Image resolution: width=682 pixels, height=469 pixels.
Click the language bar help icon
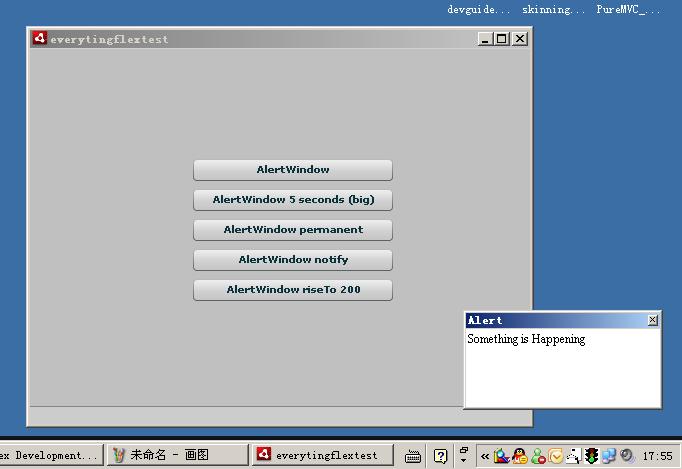click(440, 456)
